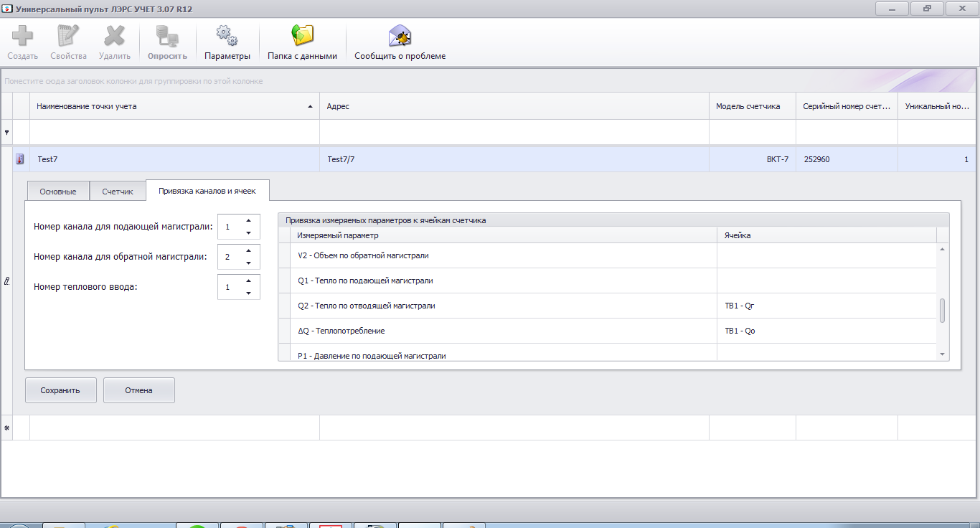This screenshot has height=528, width=980.
Task: Click the parameters list scrollbar thumb
Action: point(943,311)
